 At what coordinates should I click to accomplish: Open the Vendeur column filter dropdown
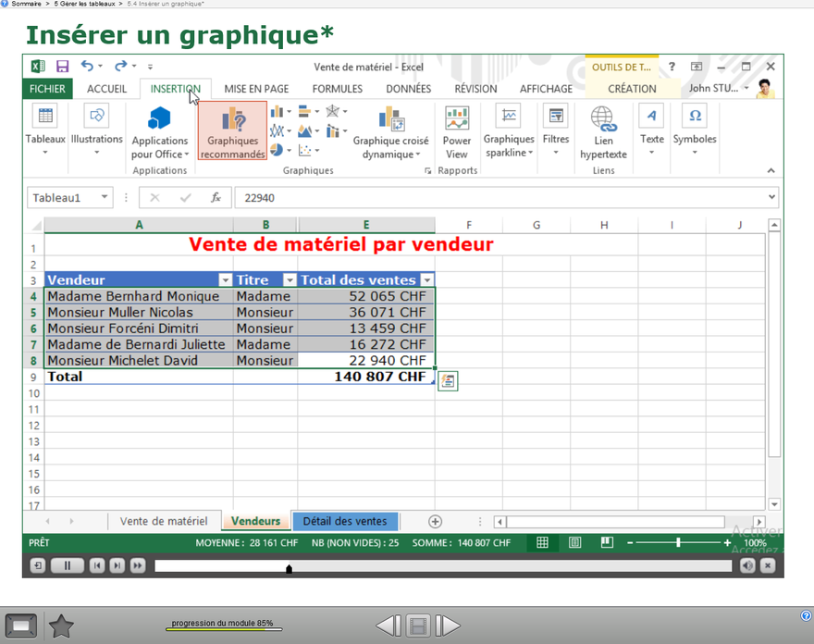click(x=225, y=280)
